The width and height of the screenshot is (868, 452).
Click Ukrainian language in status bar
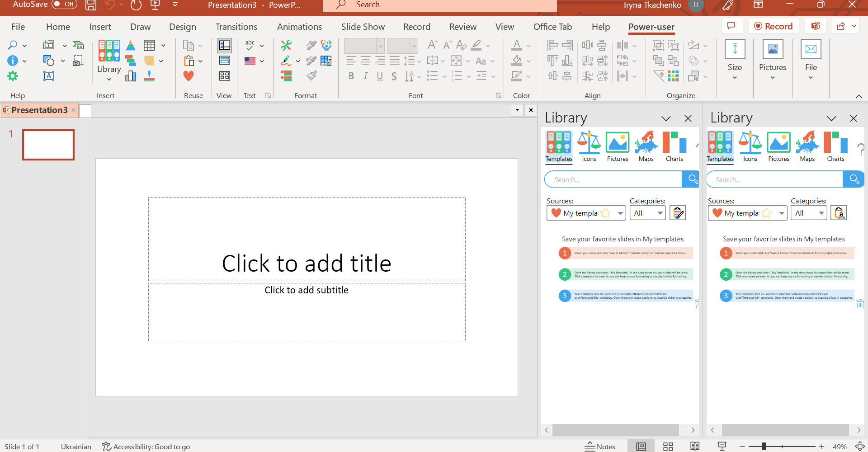76,447
